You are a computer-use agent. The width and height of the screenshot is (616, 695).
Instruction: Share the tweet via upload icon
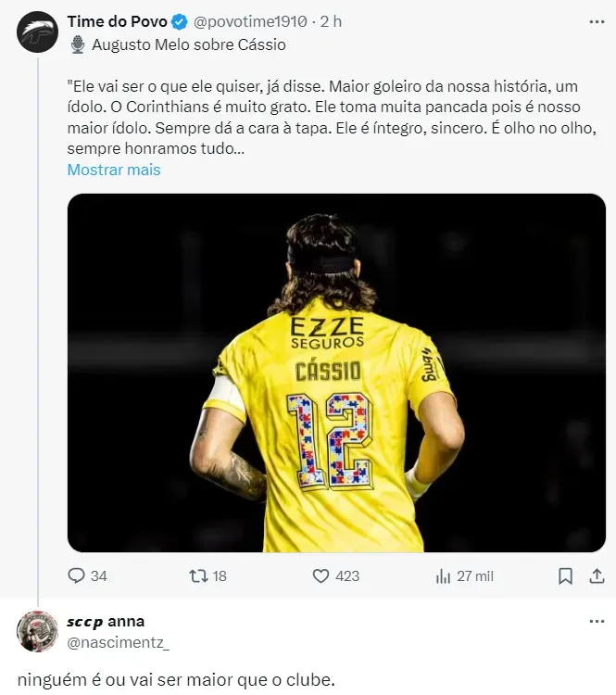coord(596,575)
